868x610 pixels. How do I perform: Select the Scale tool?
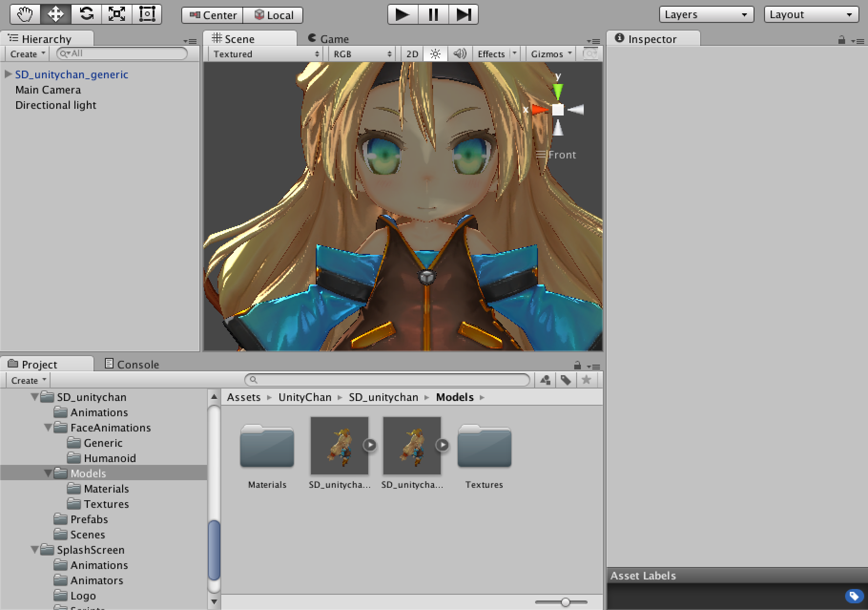click(117, 14)
